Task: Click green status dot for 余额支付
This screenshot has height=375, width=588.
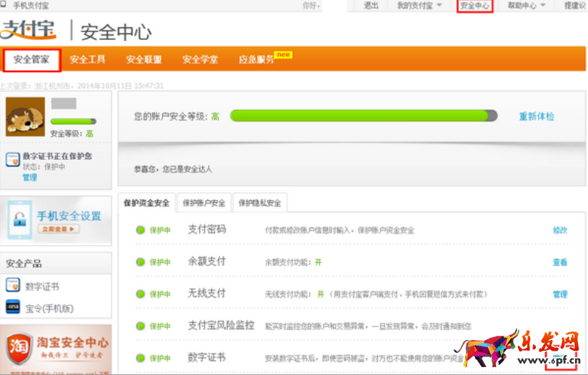Action: [x=141, y=262]
